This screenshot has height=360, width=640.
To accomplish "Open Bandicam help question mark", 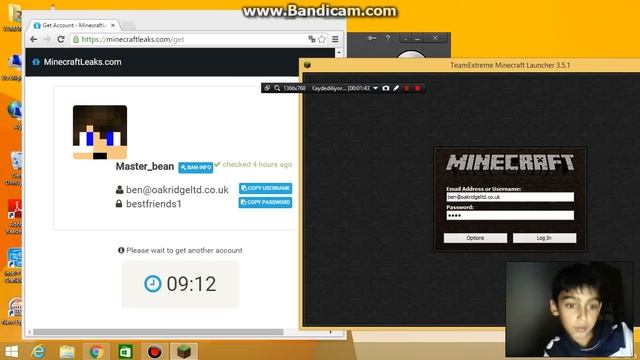I will tap(388, 38).
